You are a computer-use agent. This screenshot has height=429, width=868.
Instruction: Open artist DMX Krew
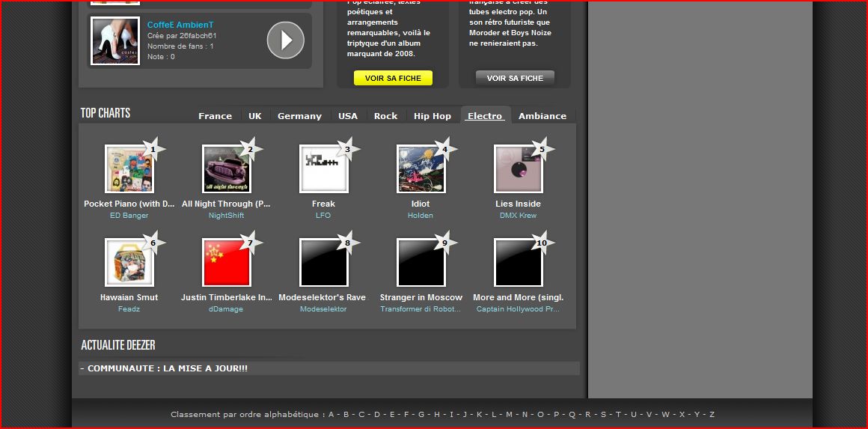point(518,216)
